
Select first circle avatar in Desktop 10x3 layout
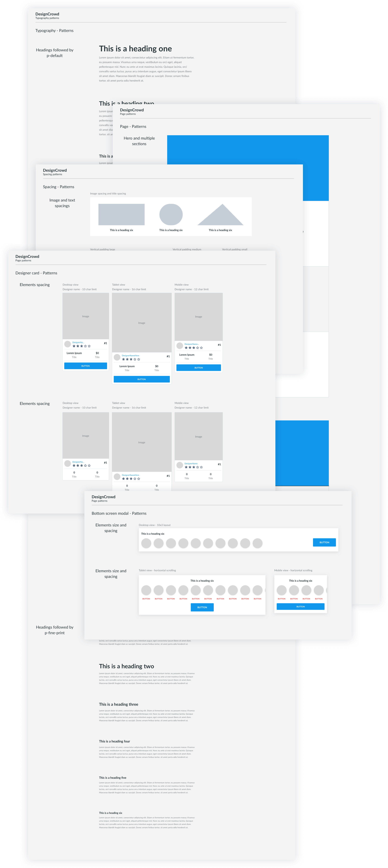point(146,543)
